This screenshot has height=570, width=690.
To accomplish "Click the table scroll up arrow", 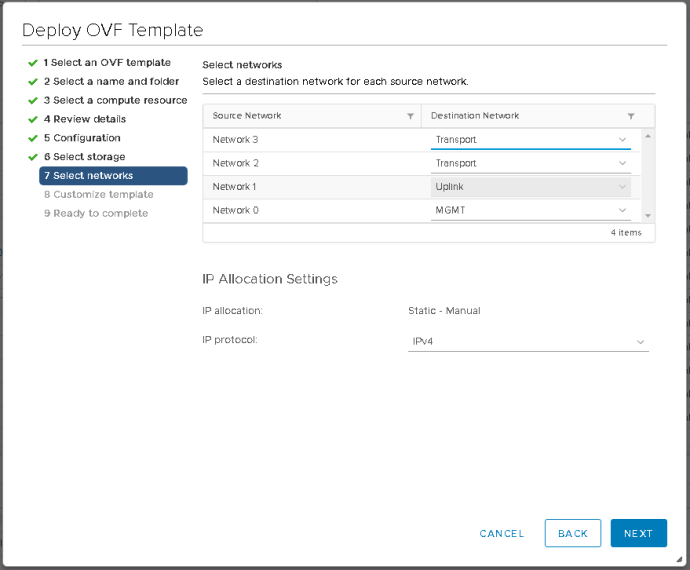I will tap(648, 136).
